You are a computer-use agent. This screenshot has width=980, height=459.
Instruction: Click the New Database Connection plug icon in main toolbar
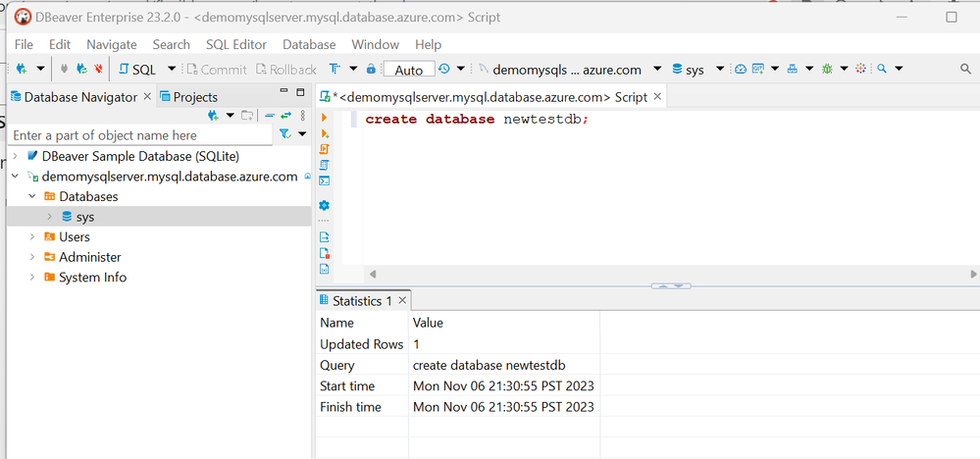(22, 69)
